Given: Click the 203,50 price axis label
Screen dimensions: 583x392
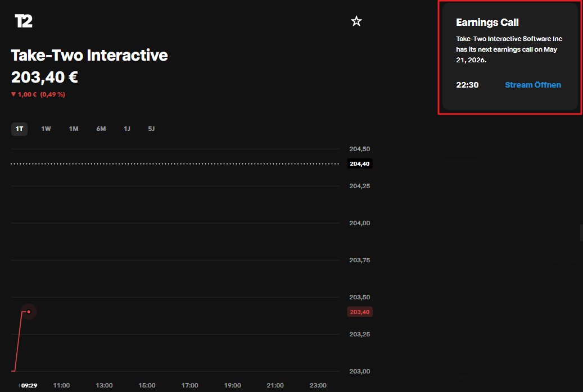Looking at the screenshot, I should [360, 297].
